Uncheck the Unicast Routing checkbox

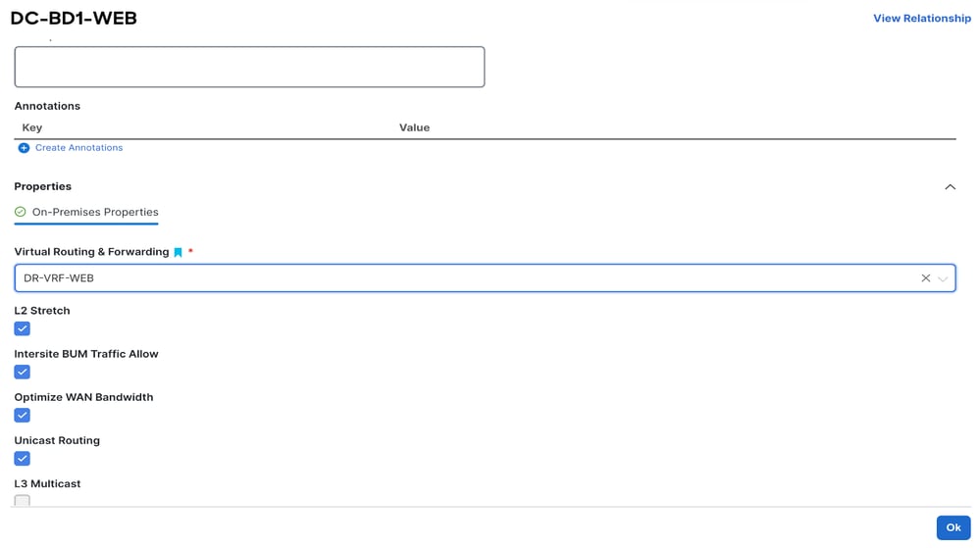click(x=22, y=459)
